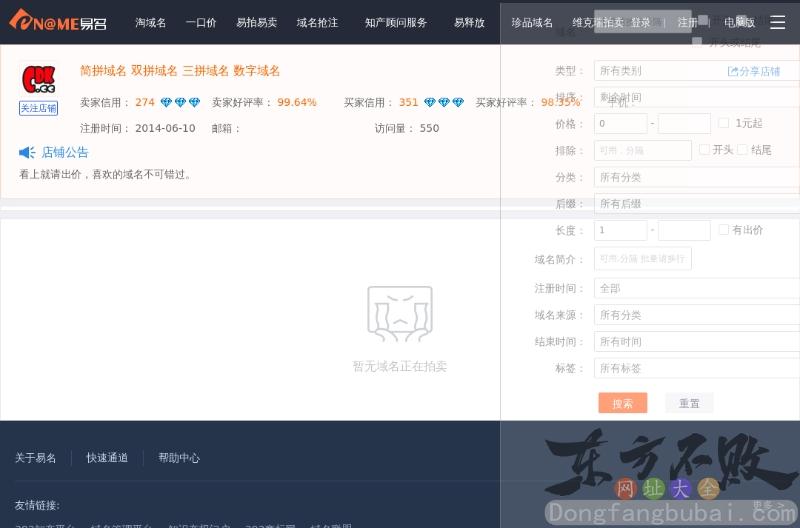Open the 标签 dropdown showing 所有标签
The height and width of the screenshot is (528, 800).
pos(697,368)
